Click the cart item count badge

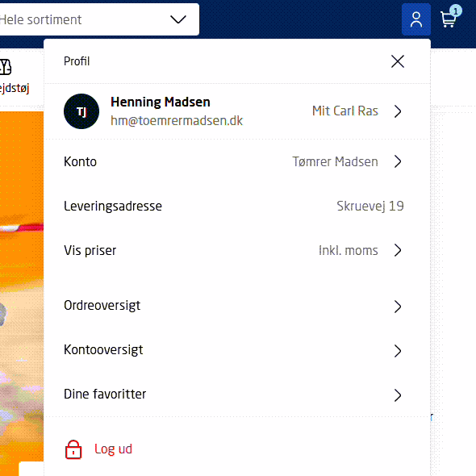pos(455,11)
